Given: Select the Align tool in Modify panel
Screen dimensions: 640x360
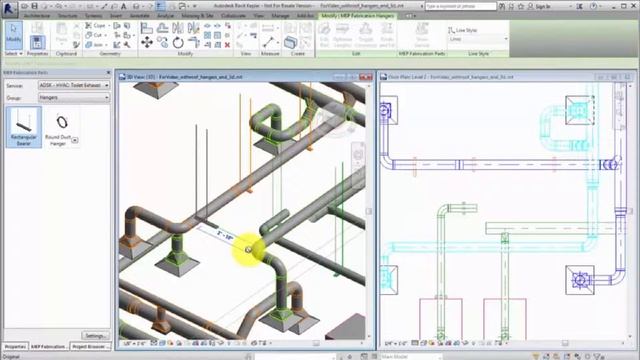Looking at the screenshot, I should (147, 28).
